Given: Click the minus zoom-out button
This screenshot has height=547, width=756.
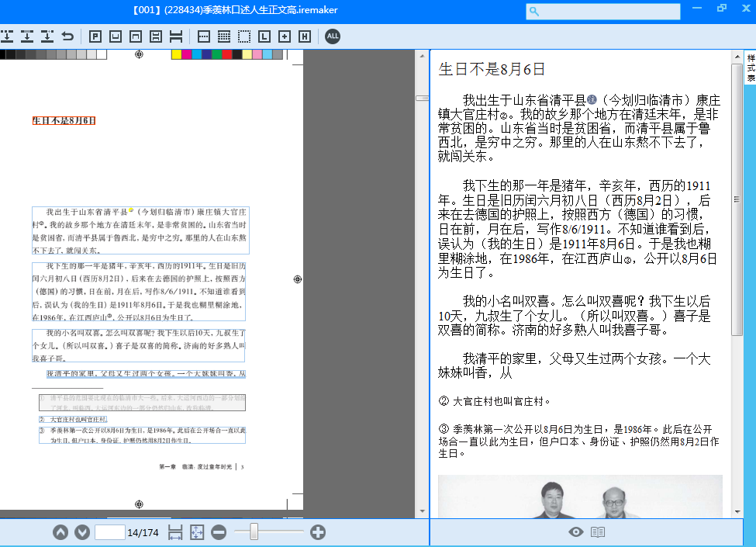Looking at the screenshot, I should (x=219, y=532).
